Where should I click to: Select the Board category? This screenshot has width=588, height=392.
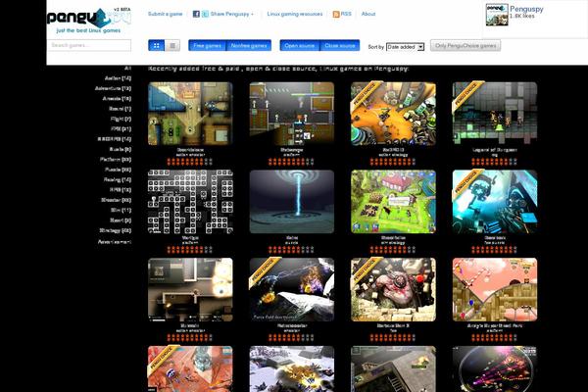[120, 109]
